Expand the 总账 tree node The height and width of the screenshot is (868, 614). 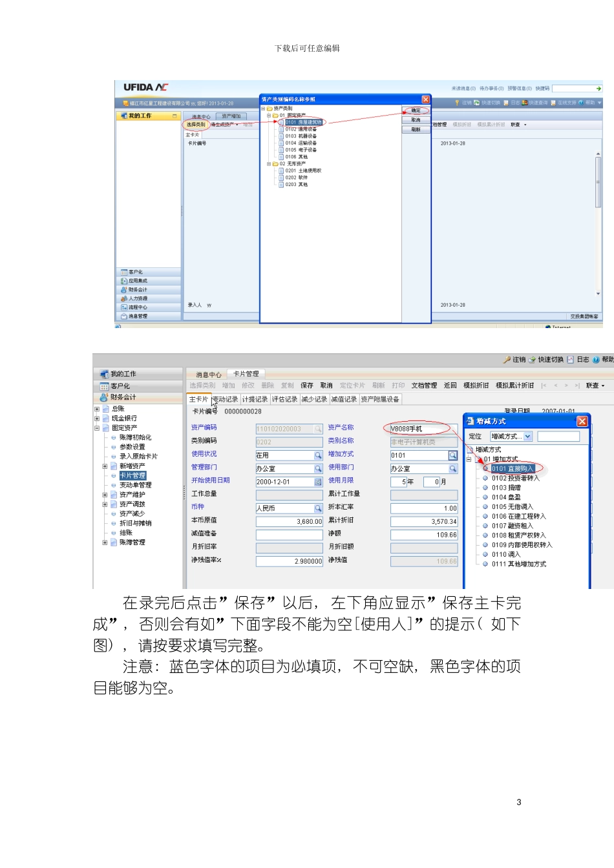point(97,409)
